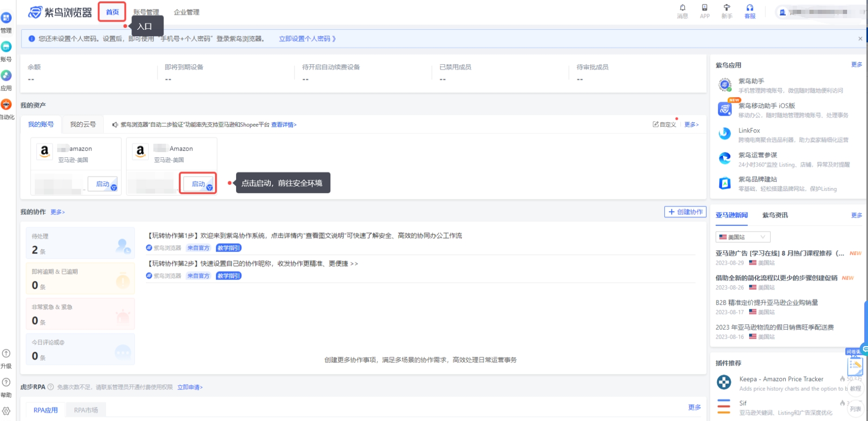This screenshot has height=421, width=868.
Task: Launch LinkFox from the 紫鸟应用 list
Action: (724, 134)
